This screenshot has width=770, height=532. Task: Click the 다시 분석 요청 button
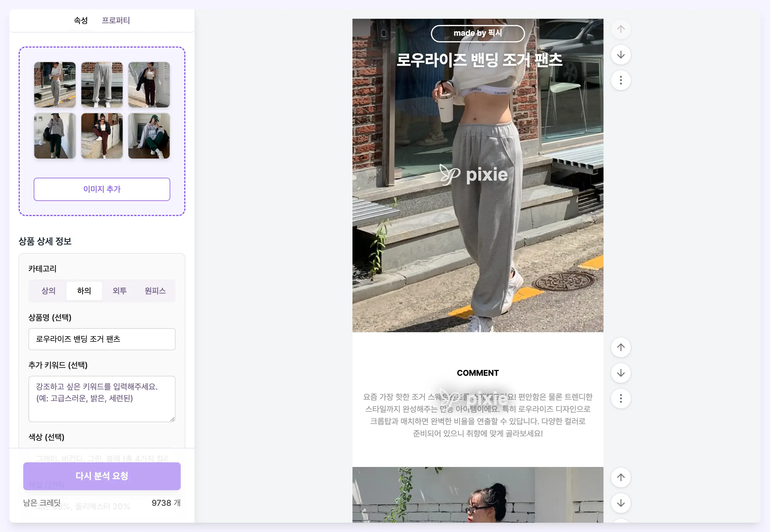click(x=102, y=476)
